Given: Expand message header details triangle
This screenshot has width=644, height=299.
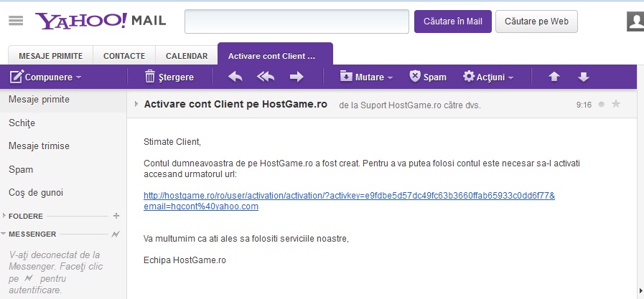Looking at the screenshot, I should coord(136,104).
